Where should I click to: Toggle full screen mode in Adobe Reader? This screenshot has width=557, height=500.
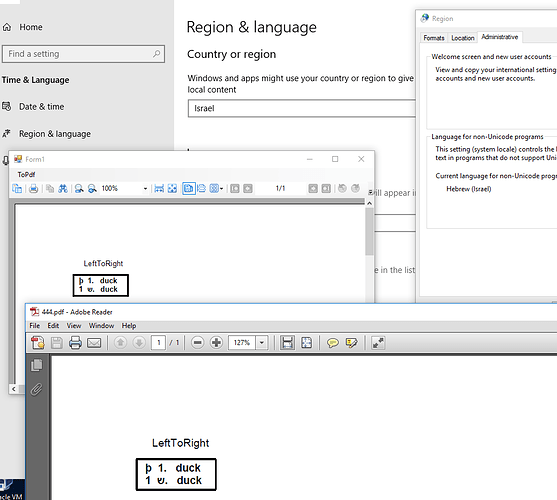coord(378,343)
